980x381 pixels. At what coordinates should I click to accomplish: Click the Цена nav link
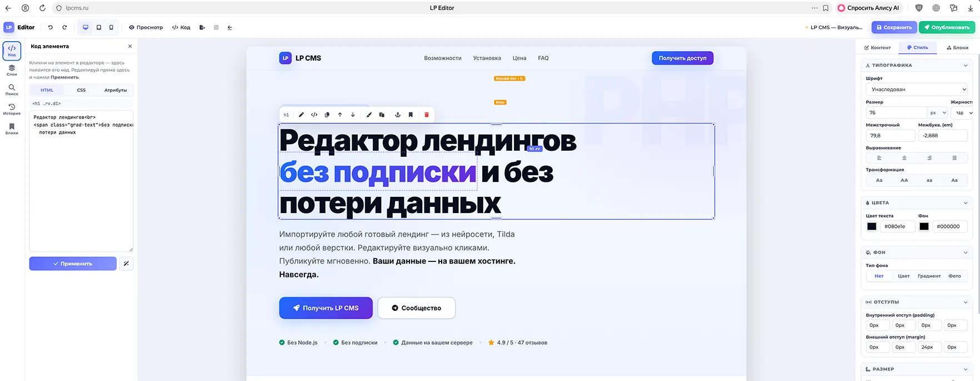click(x=519, y=58)
